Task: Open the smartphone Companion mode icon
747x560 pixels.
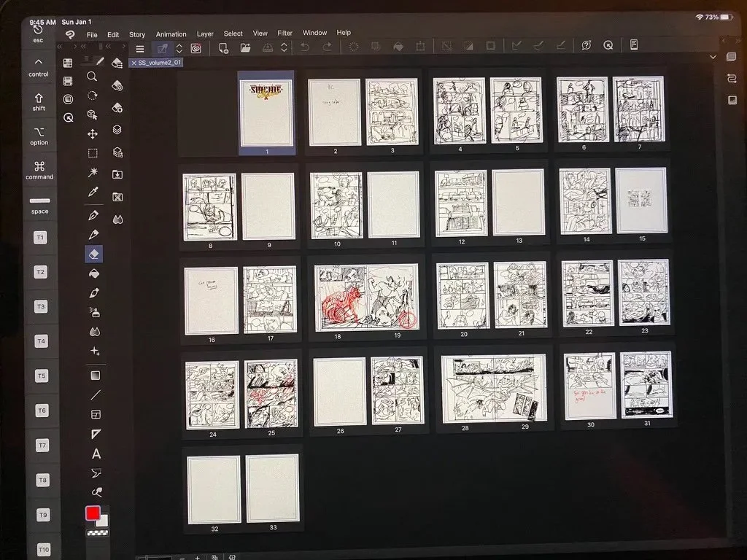Action: (x=634, y=44)
